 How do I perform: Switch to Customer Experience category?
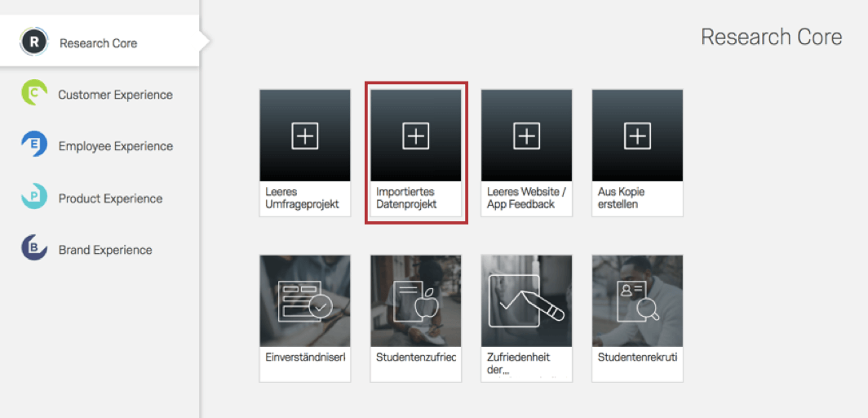(x=116, y=95)
